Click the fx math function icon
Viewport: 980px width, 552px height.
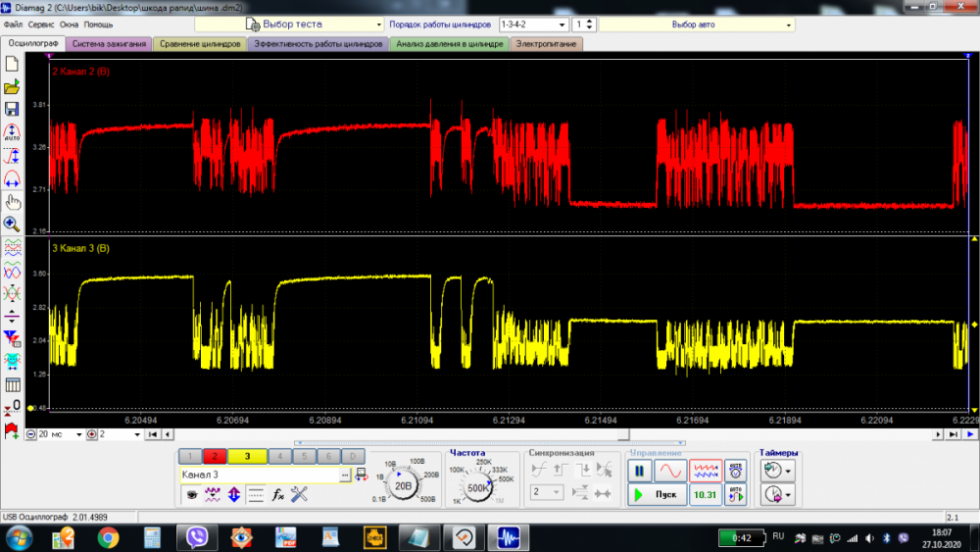coord(278,494)
